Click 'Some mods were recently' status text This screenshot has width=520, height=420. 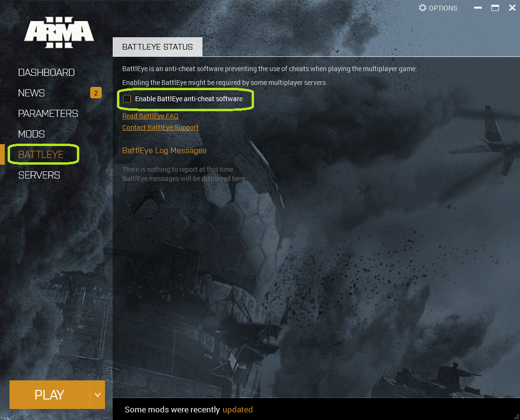tap(172, 409)
